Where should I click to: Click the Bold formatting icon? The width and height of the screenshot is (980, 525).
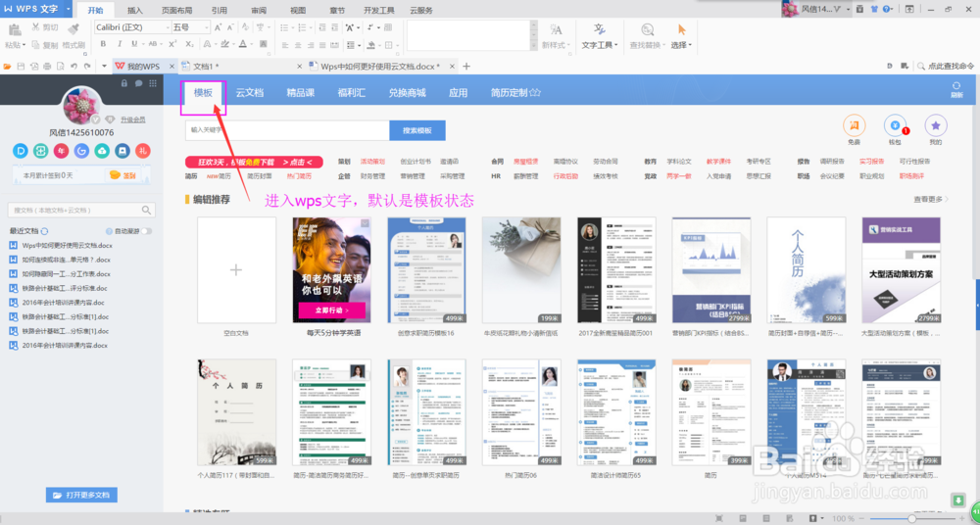(103, 44)
